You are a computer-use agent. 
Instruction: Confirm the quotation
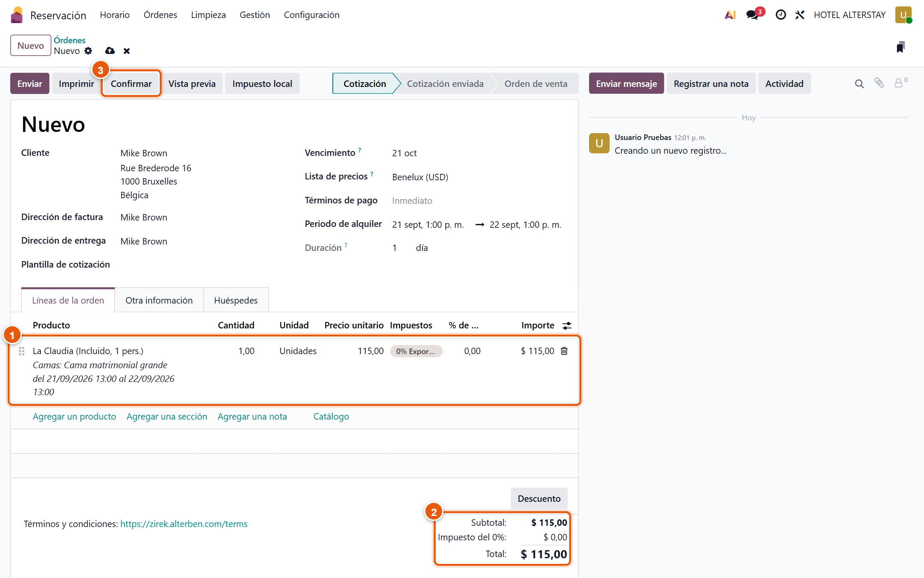(131, 83)
